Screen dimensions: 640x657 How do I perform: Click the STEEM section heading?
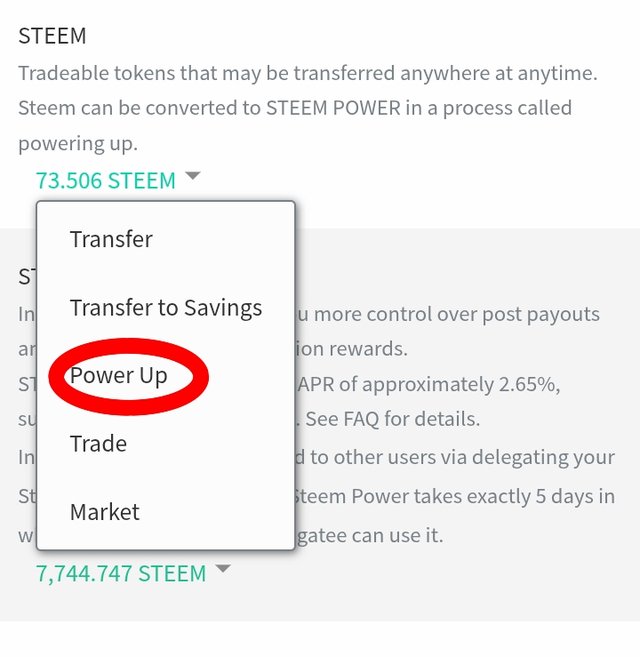(x=52, y=36)
